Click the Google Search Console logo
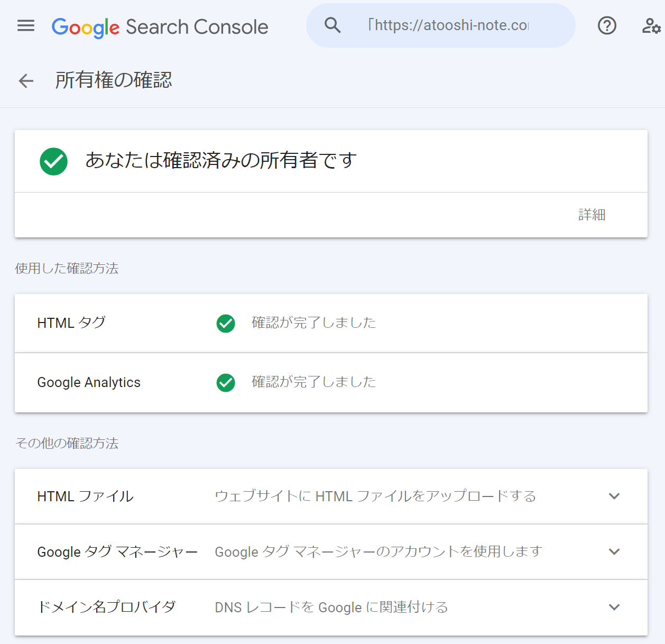This screenshot has width=665, height=644. [x=160, y=26]
